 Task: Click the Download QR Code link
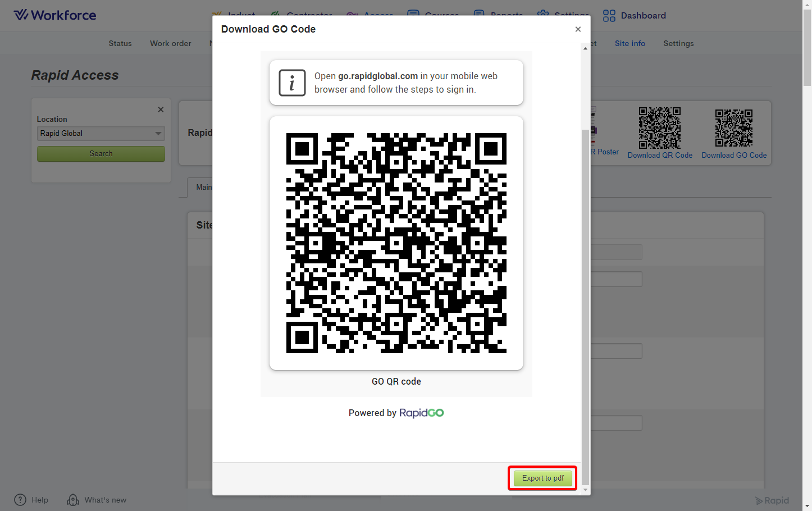click(660, 156)
